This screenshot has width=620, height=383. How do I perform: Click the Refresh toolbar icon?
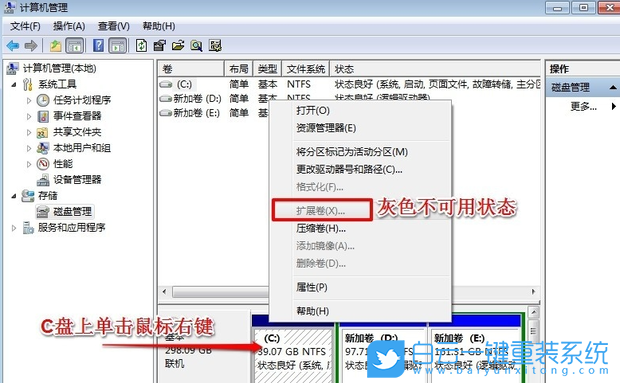(x=141, y=46)
